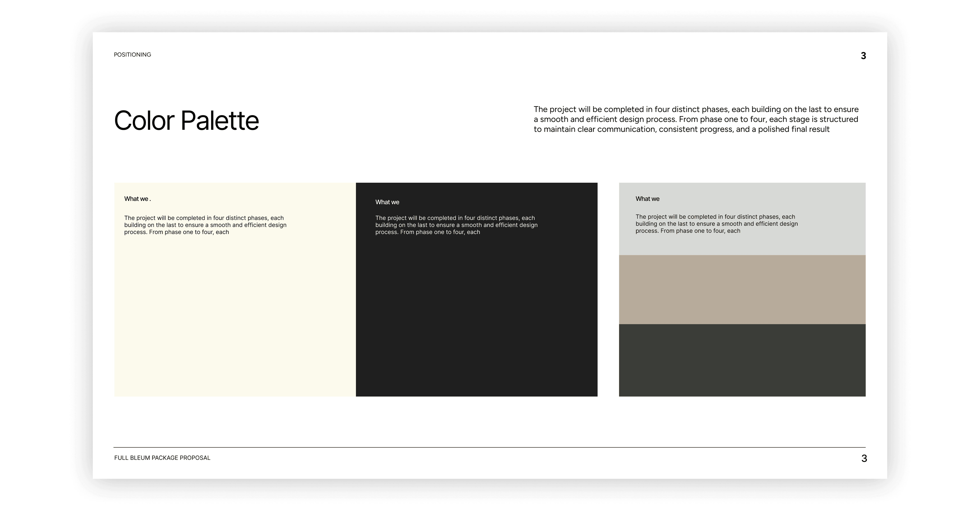This screenshot has width=980, height=511.
Task: Click the intro paragraph beside the Color Palette title
Action: point(696,119)
